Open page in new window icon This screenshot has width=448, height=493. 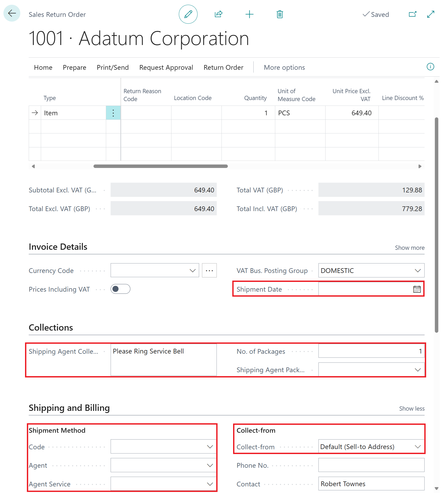pos(412,14)
